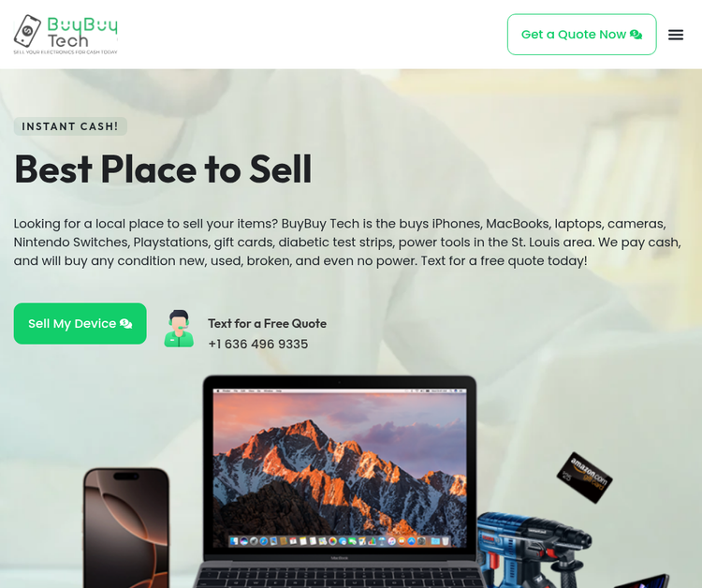Click the Text for a Free Quote label
Screen dimensions: 702x588
pyautogui.click(x=268, y=323)
